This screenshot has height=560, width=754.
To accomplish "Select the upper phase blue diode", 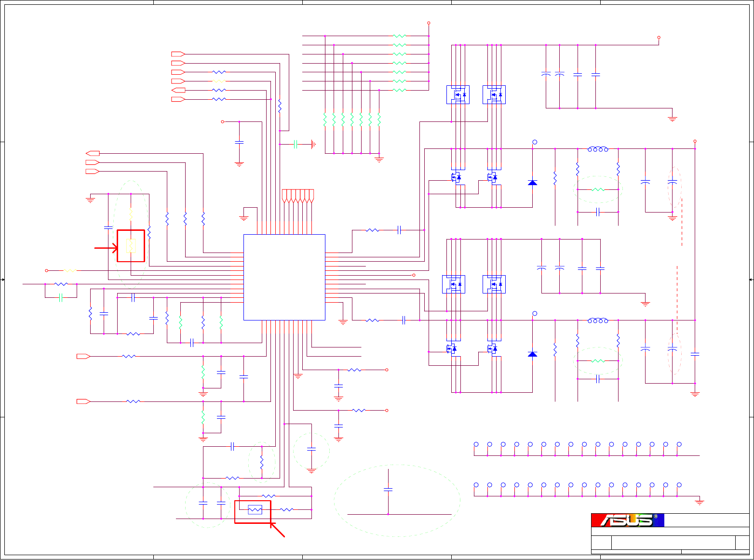I will 532,183.
